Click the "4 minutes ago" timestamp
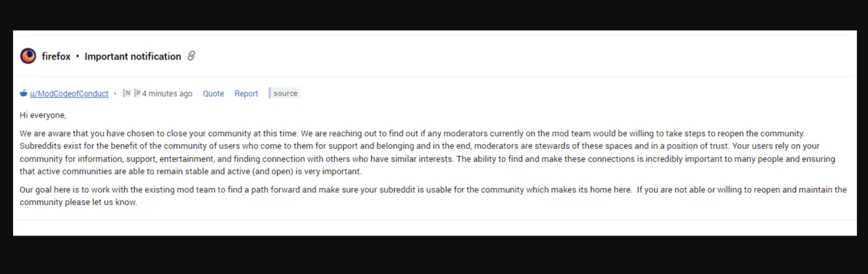This screenshot has height=274, width=868. coord(168,94)
